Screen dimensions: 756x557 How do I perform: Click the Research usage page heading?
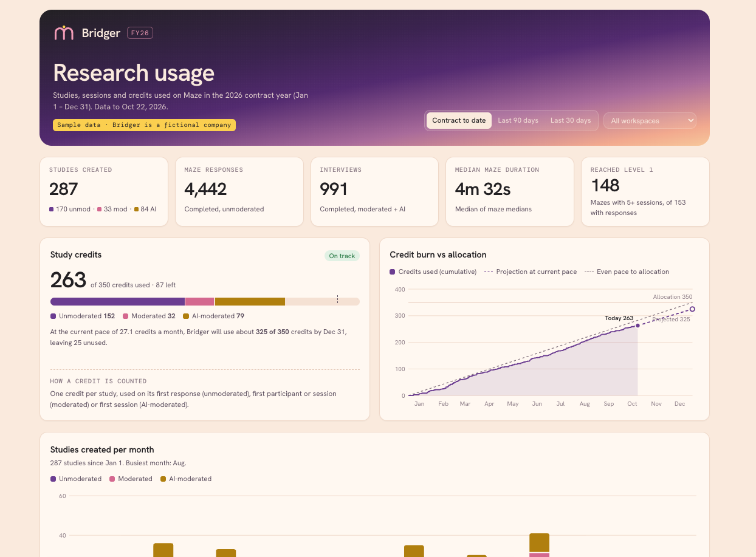click(x=134, y=73)
